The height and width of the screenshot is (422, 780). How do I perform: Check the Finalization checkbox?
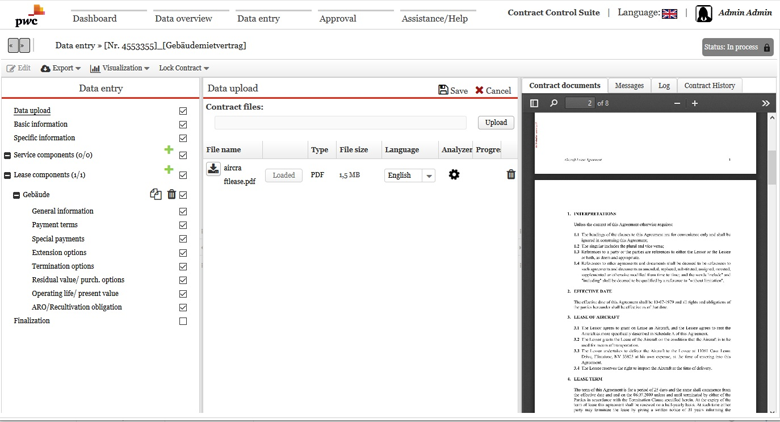click(183, 321)
